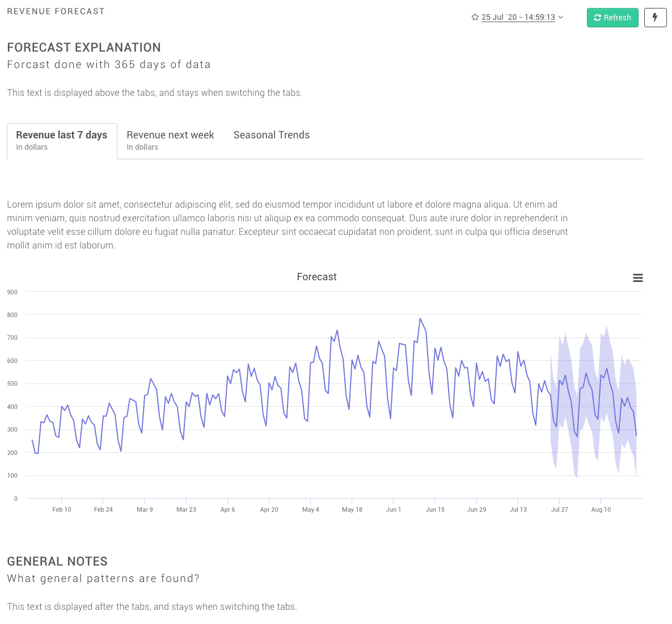
Task: Click the Jun 15 x-axis label
Action: (x=435, y=509)
